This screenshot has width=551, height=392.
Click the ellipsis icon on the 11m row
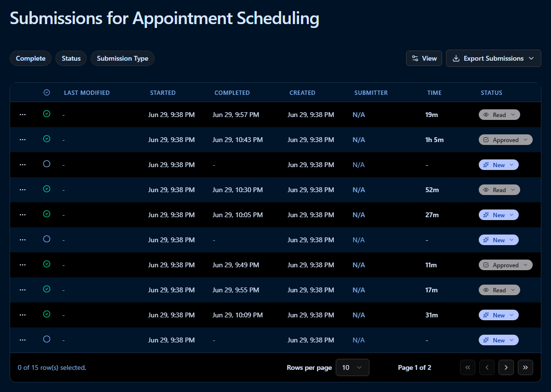point(23,265)
